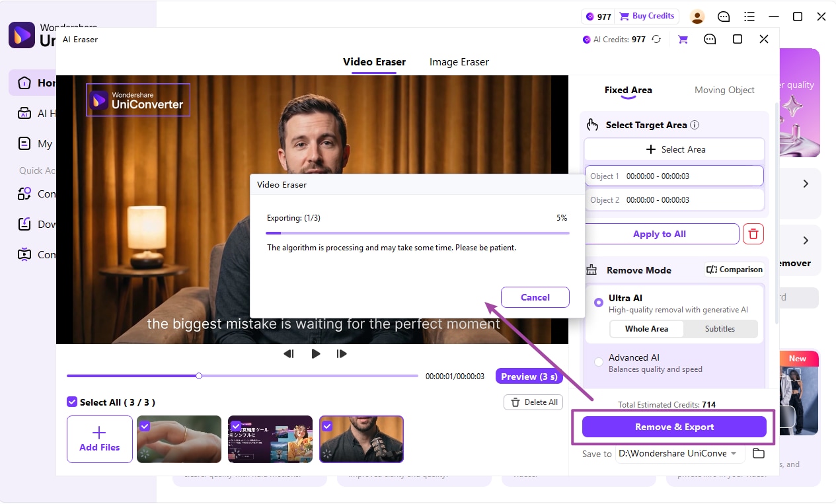Open the purple cart icon in AI Eraser
The image size is (836, 504).
tap(683, 40)
